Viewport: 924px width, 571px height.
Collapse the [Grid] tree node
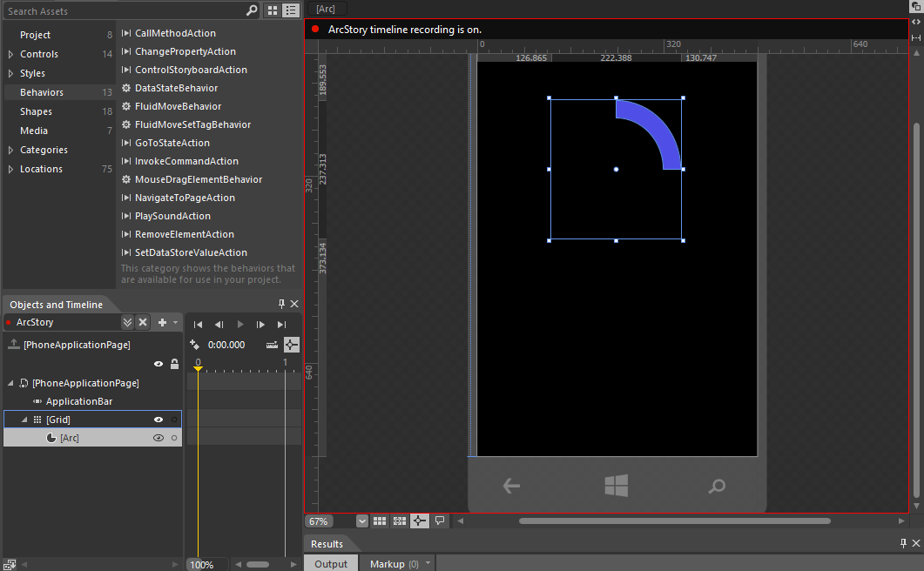click(24, 420)
